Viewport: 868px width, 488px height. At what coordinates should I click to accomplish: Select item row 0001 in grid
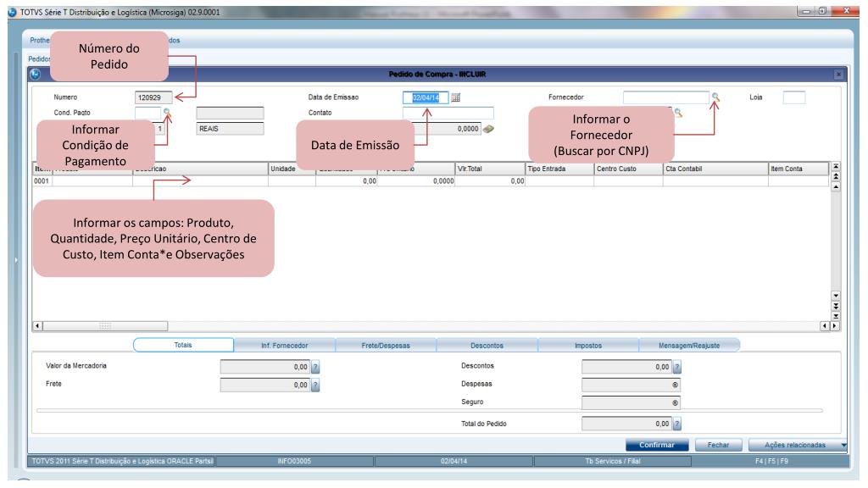(430, 181)
